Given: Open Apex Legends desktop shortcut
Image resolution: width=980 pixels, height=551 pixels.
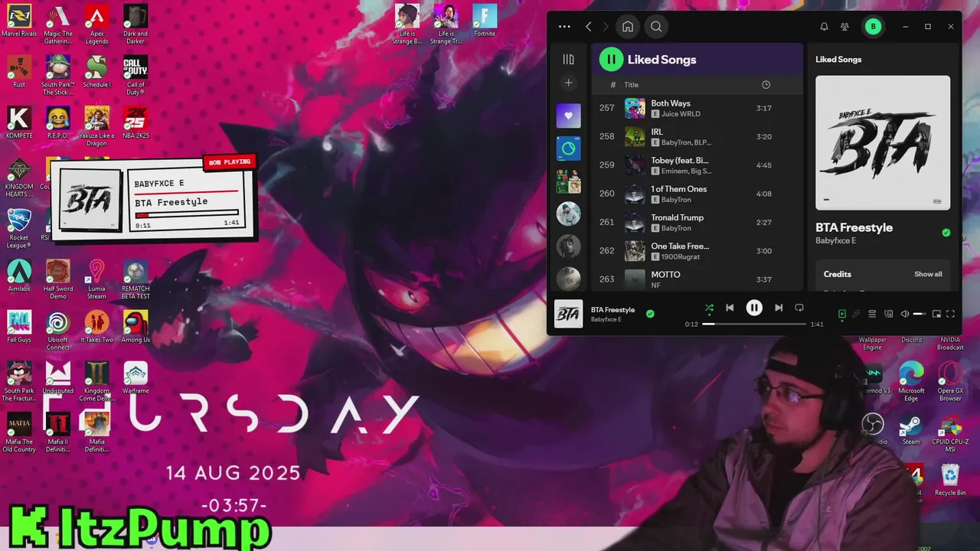Looking at the screenshot, I should (96, 24).
